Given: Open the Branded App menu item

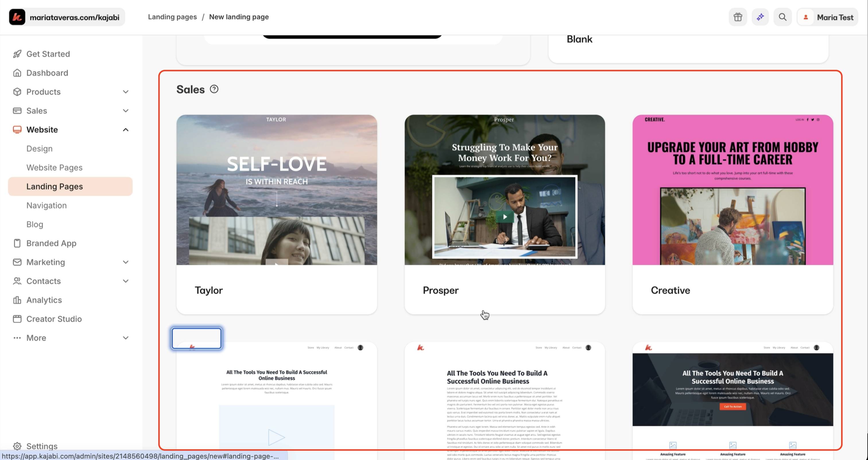Looking at the screenshot, I should pos(70,243).
